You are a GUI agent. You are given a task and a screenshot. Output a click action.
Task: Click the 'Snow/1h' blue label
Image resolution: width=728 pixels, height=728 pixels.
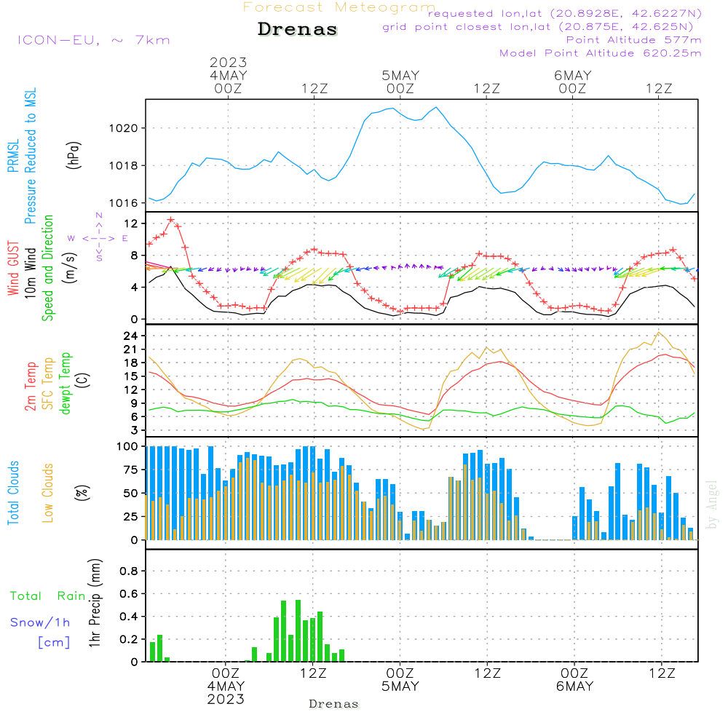[40, 622]
